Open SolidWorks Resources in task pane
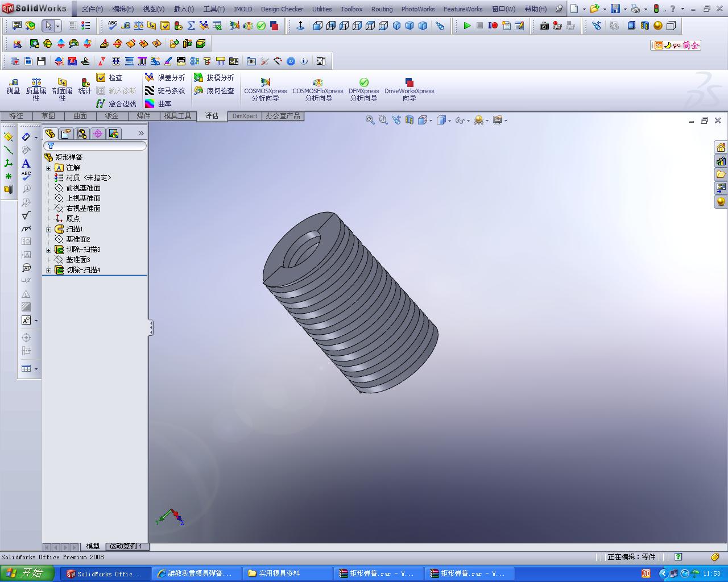The width and height of the screenshot is (728, 582). (721, 147)
